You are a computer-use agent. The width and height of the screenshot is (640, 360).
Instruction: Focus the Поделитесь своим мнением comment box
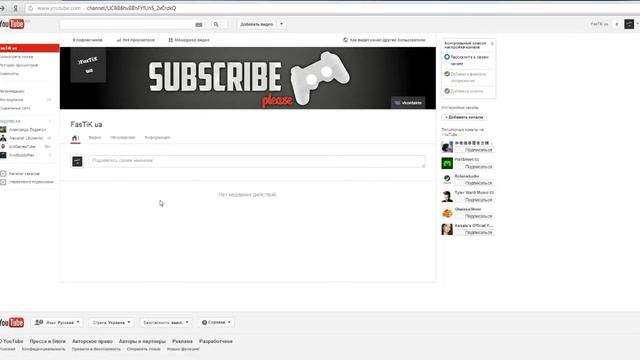(257, 161)
